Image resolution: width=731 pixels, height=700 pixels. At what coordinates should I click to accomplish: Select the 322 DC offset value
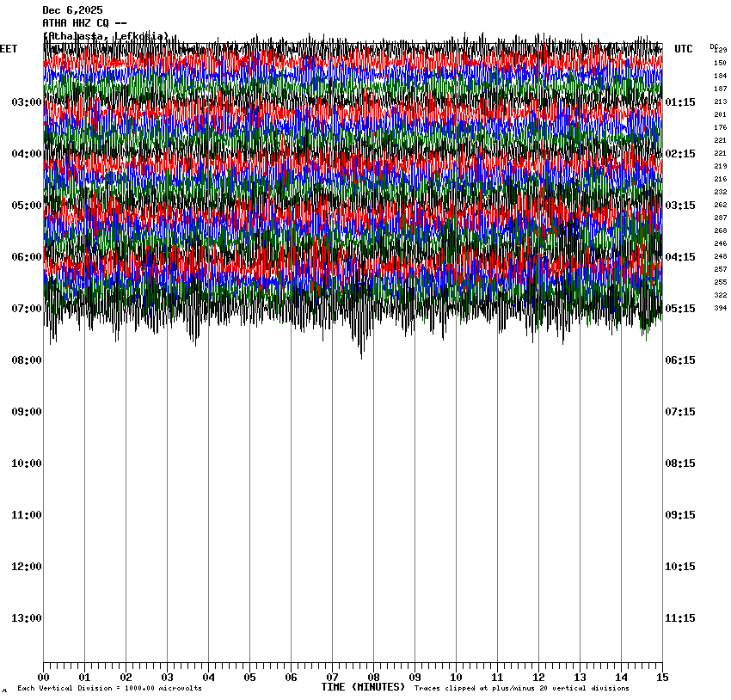pyautogui.click(x=720, y=295)
